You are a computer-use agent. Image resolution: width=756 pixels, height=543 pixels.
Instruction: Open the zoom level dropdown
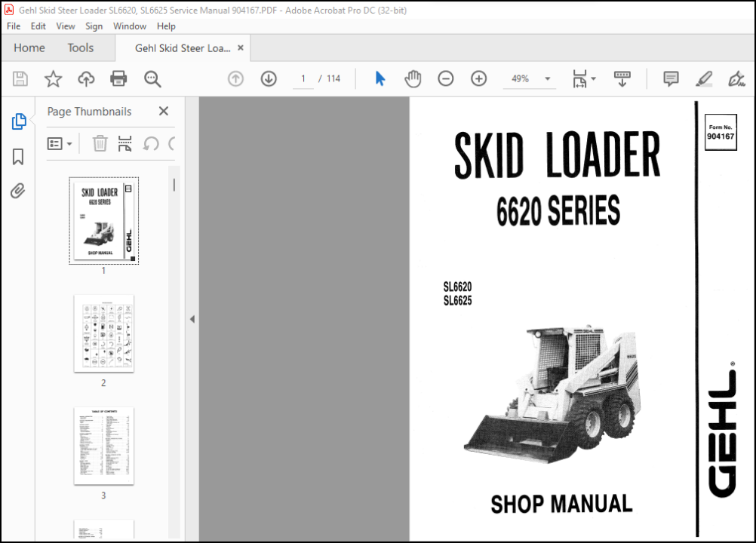(x=547, y=79)
